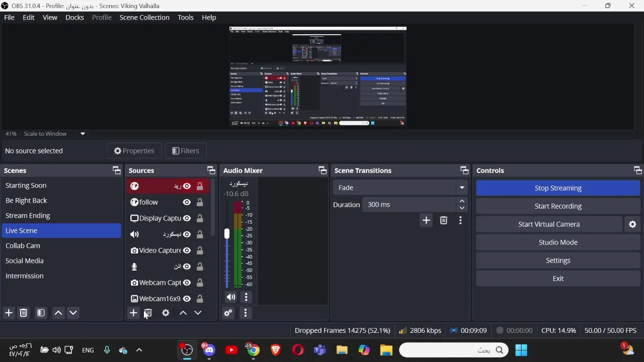Viewport: 644px width, 362px height.
Task: Toggle visibility of follow source
Action: tap(187, 202)
